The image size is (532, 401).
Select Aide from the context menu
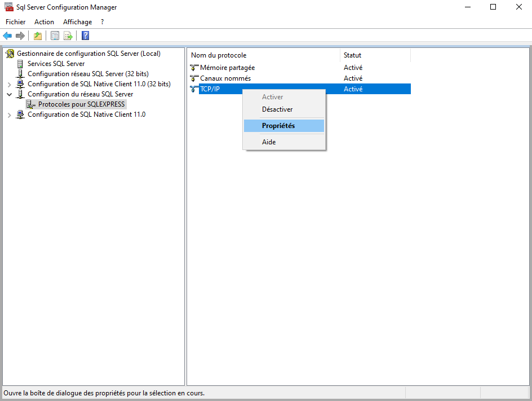269,142
